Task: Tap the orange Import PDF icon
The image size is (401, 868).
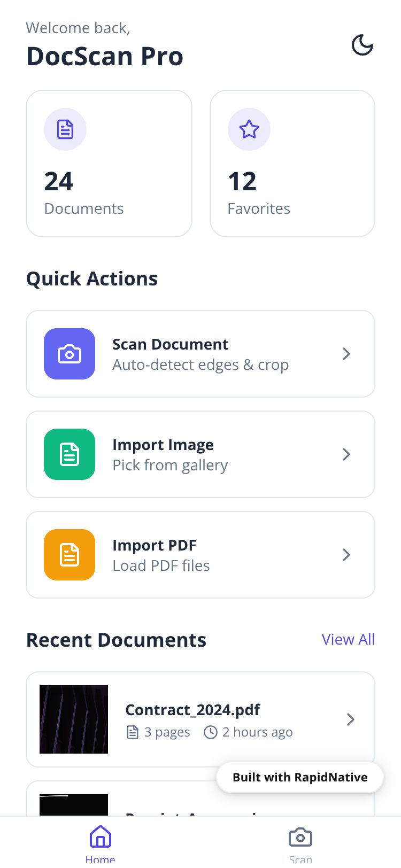Action: (70, 555)
